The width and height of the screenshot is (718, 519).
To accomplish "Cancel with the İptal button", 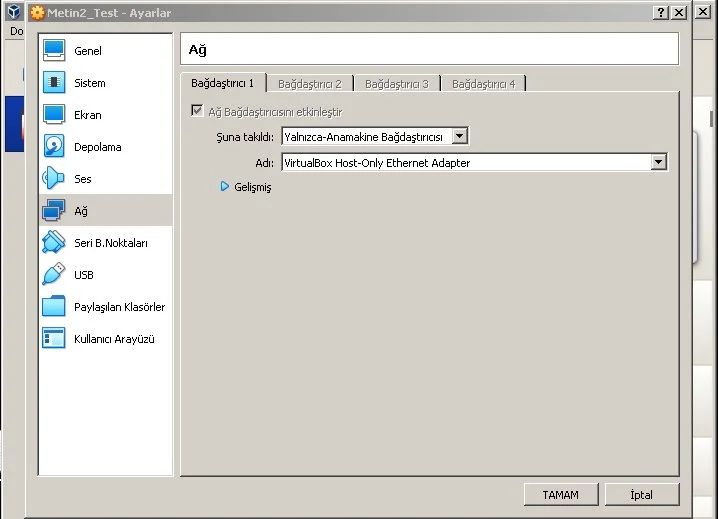I will (x=642, y=495).
